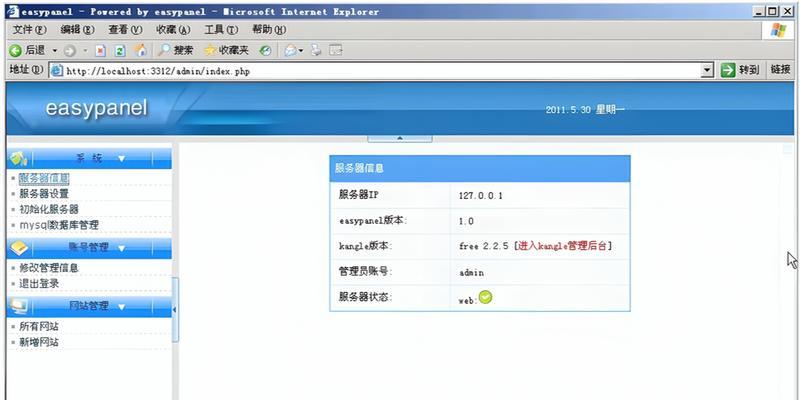Click the 服务器状态 label

pos(365,297)
